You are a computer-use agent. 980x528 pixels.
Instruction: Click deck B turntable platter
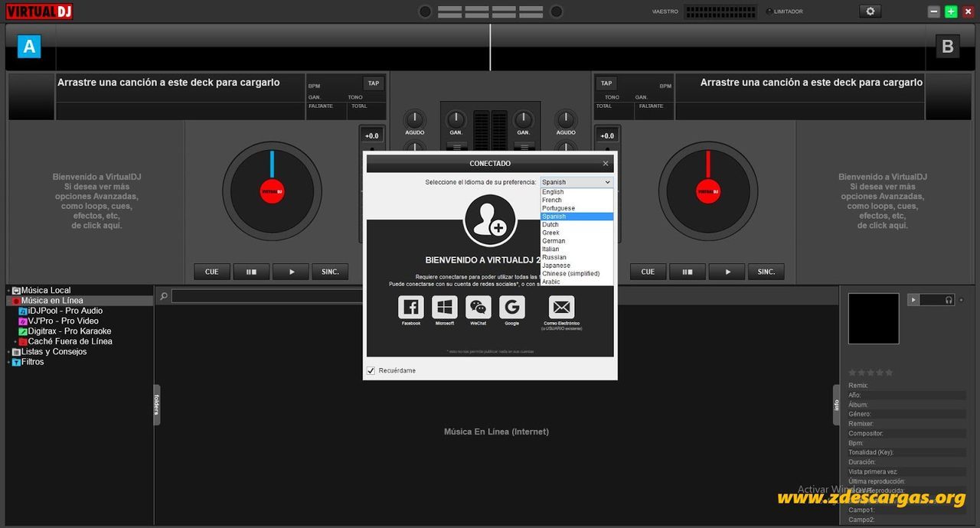tap(708, 191)
